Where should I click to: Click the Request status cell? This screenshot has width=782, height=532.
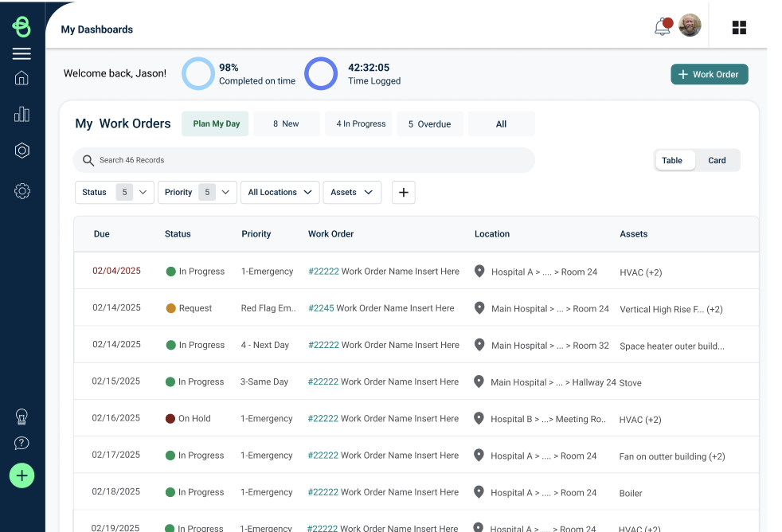click(x=189, y=308)
